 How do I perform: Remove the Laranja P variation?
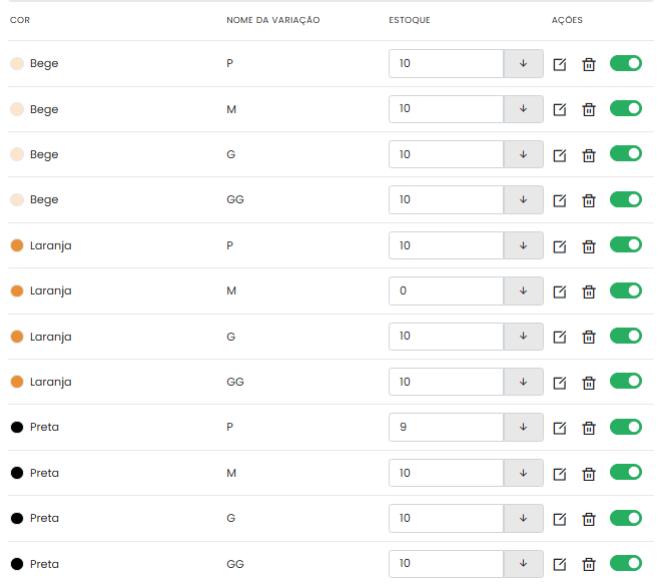click(589, 246)
